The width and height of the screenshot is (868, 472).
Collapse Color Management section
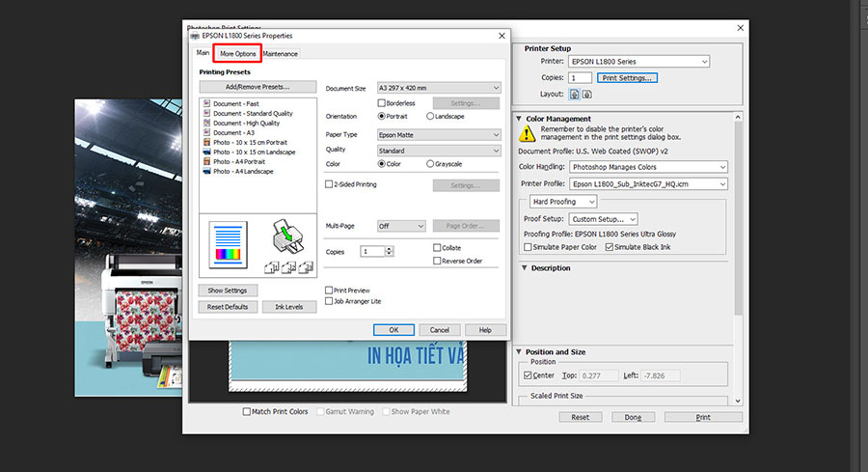pos(519,119)
